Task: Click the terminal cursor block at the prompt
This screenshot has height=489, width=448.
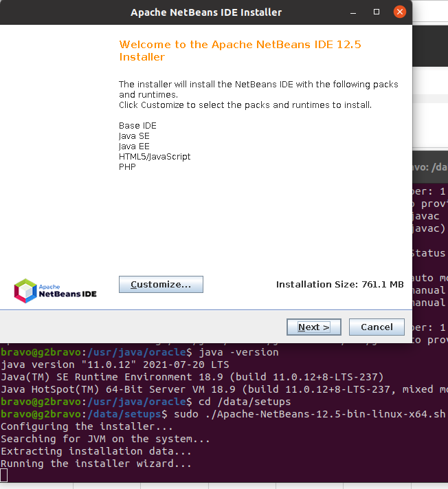Action: point(3,476)
